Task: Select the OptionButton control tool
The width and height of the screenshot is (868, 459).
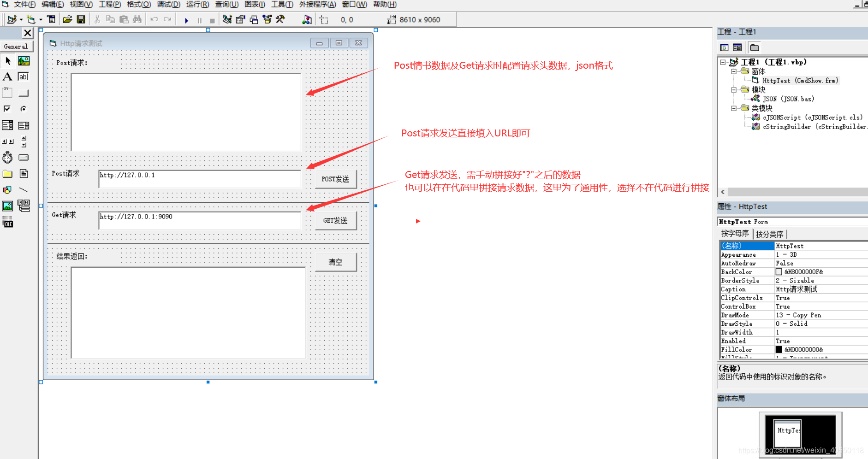Action: coord(24,109)
